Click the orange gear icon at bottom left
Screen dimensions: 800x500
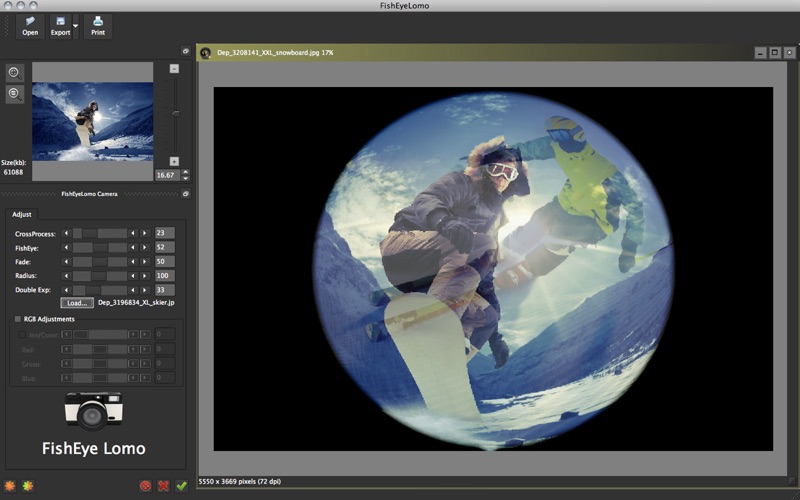(x=11, y=486)
